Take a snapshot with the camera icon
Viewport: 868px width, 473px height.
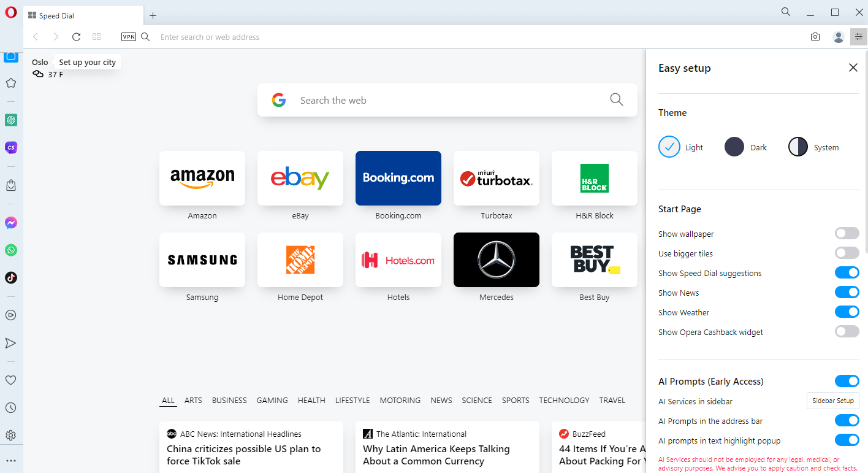(x=815, y=37)
